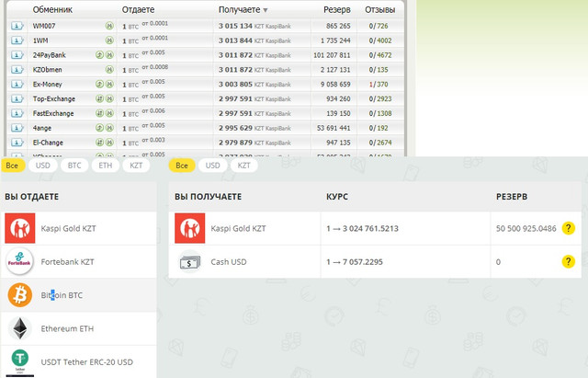Click the orange Bitcoin logo icon

click(x=20, y=295)
